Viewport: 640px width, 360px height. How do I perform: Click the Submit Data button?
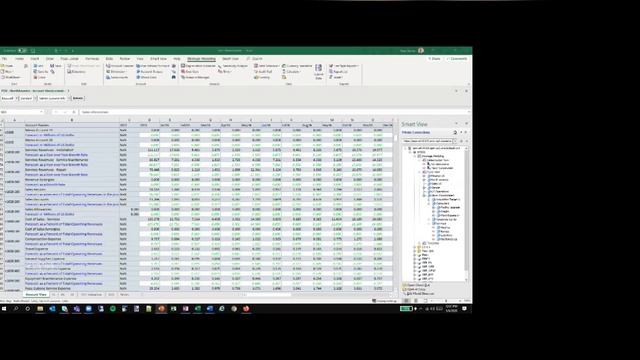coord(318,71)
